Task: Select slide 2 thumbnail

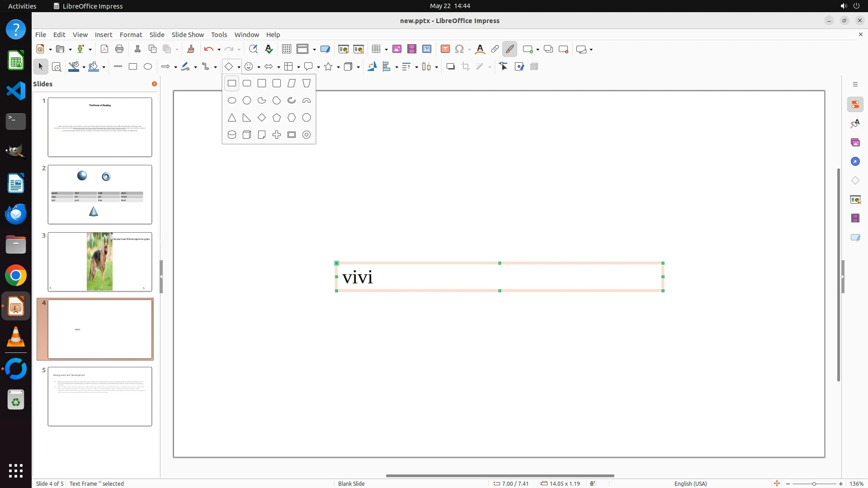Action: click(x=100, y=194)
